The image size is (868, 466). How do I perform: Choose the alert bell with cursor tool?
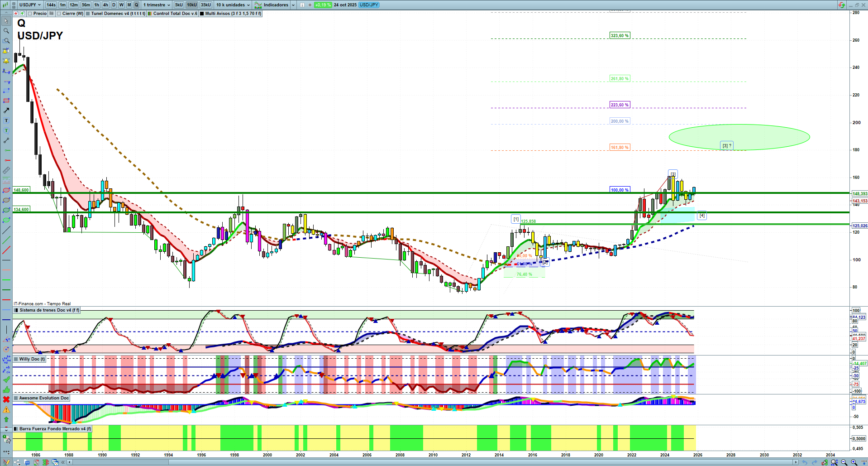[6, 51]
